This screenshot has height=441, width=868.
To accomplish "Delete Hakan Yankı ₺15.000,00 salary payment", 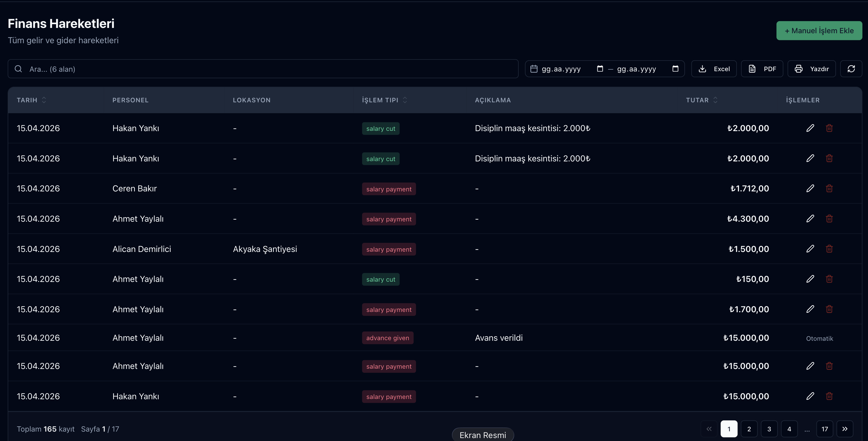I will tap(829, 396).
